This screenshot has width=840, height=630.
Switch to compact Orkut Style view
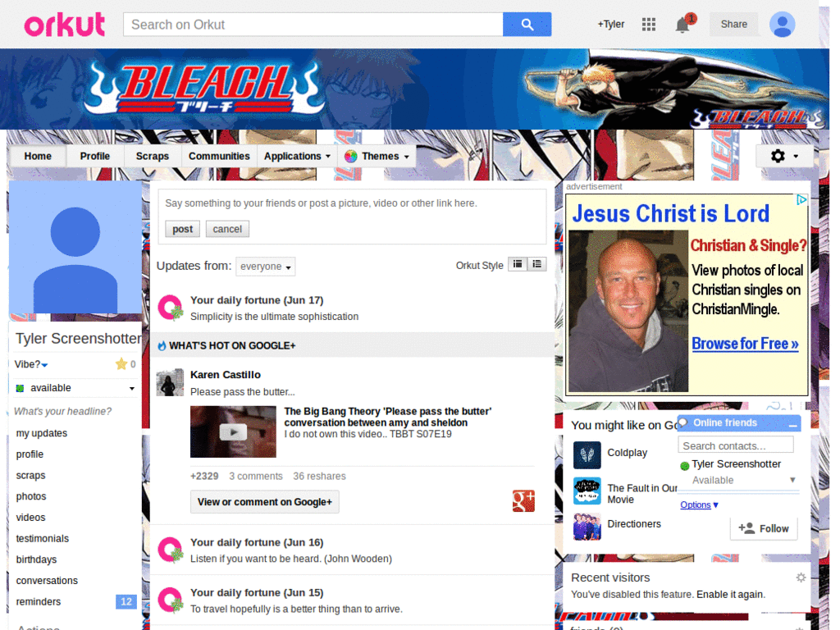tap(518, 264)
